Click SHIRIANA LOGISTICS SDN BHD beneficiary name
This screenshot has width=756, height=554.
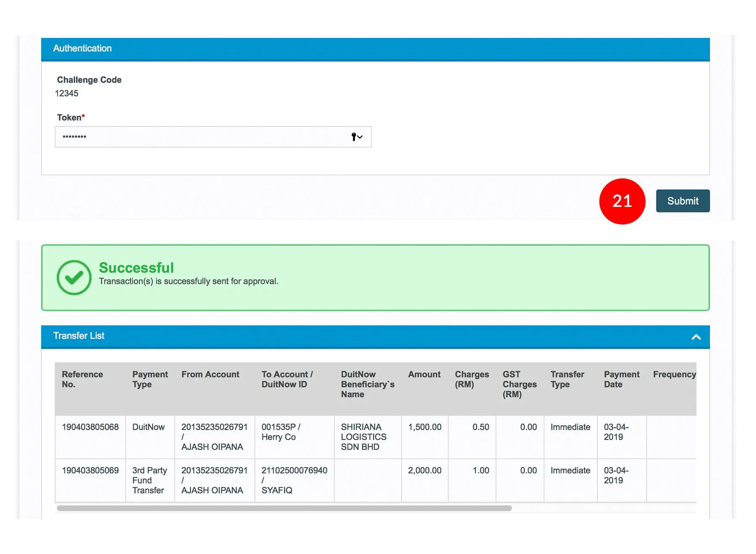click(363, 437)
